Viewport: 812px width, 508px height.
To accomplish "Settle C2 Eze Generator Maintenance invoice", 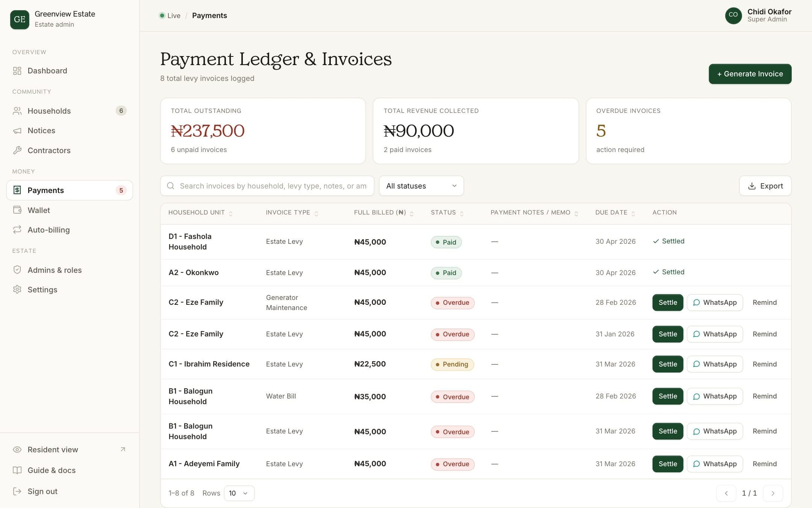I will (x=668, y=303).
